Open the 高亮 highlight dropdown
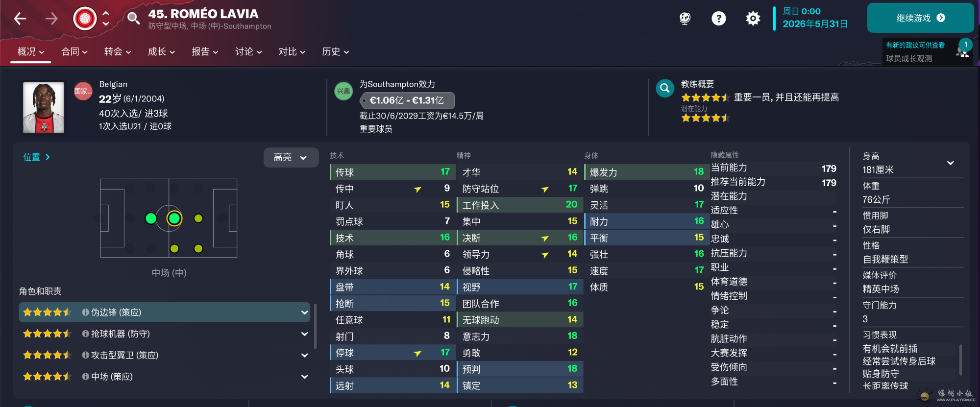 point(291,157)
